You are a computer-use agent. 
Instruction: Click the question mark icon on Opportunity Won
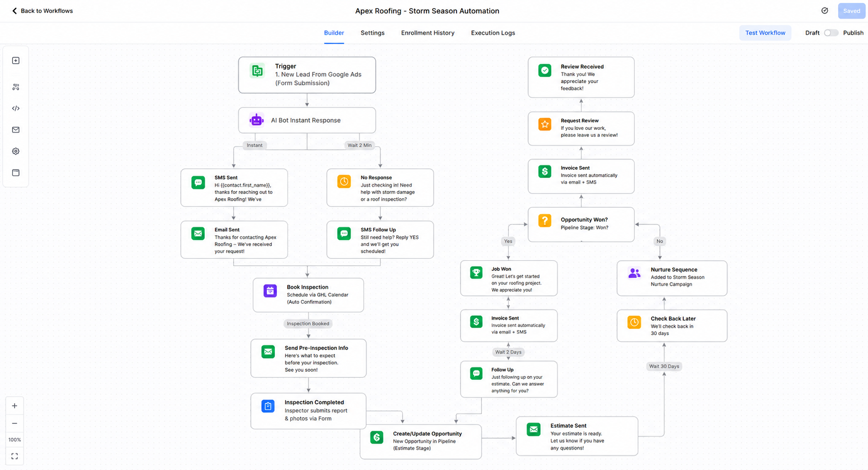pyautogui.click(x=545, y=220)
